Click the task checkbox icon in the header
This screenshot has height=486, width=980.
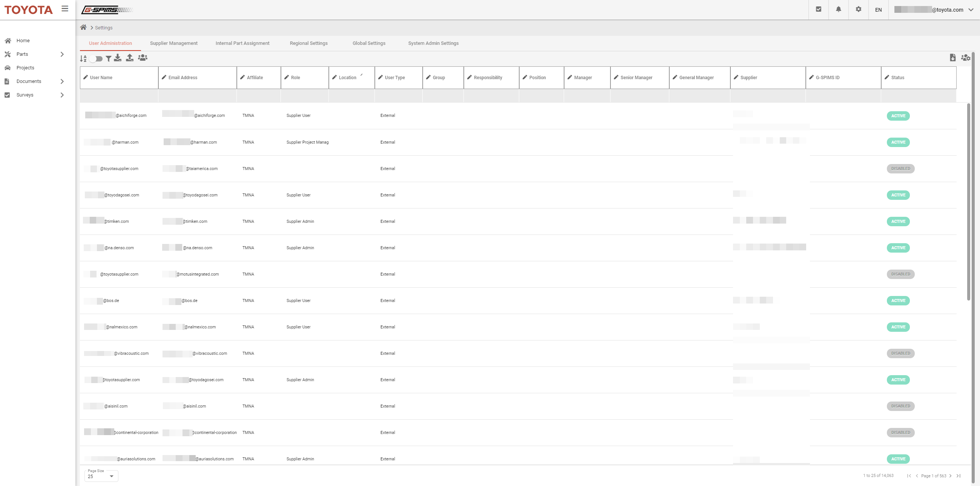pos(818,9)
